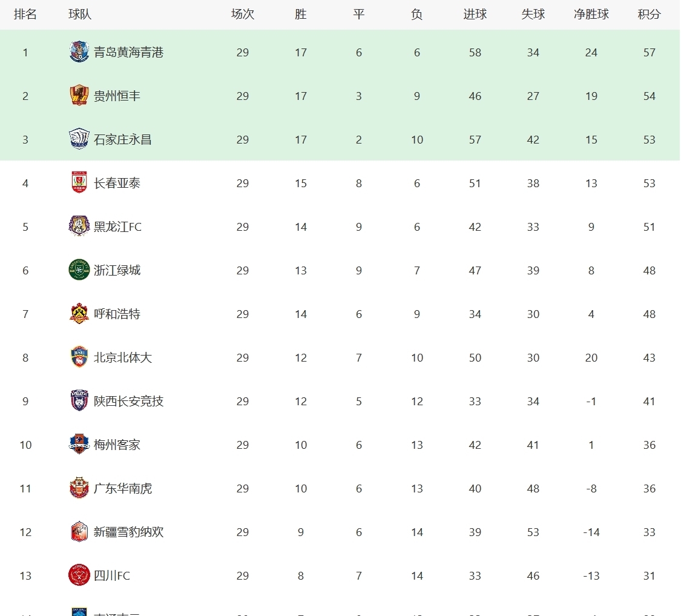The width and height of the screenshot is (681, 616).
Task: Click the 积分 column header
Action: (649, 15)
